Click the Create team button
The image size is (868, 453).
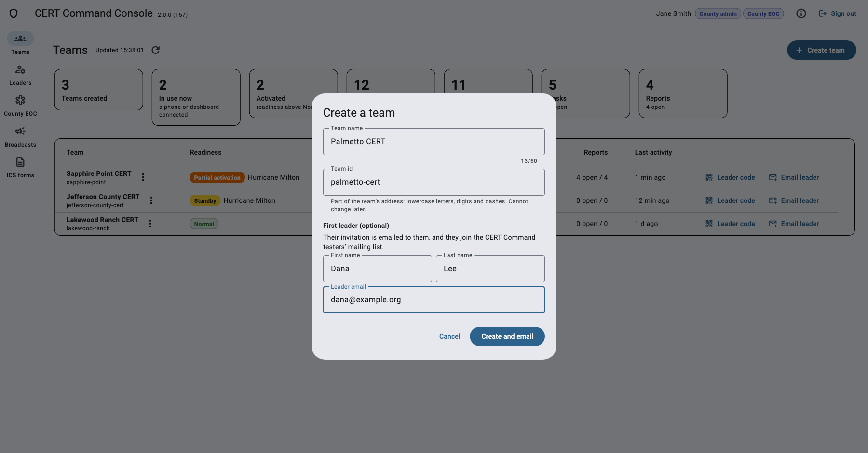point(821,50)
